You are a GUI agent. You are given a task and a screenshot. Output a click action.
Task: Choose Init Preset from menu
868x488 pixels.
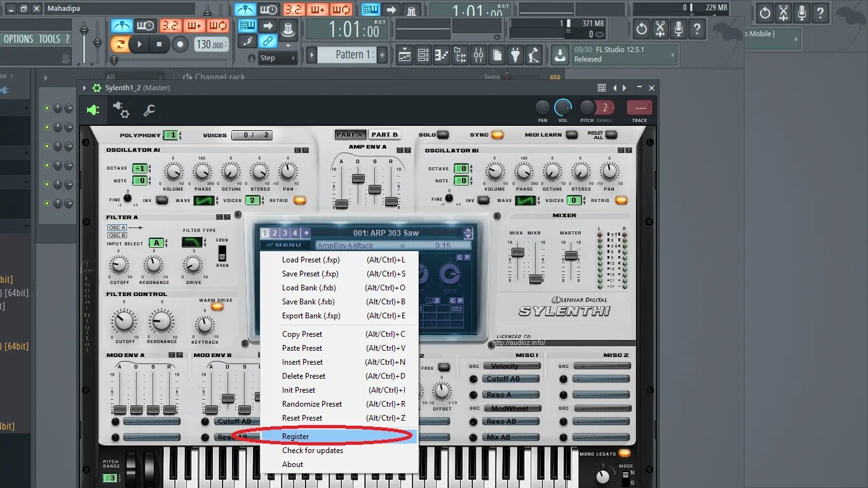pos(339,390)
